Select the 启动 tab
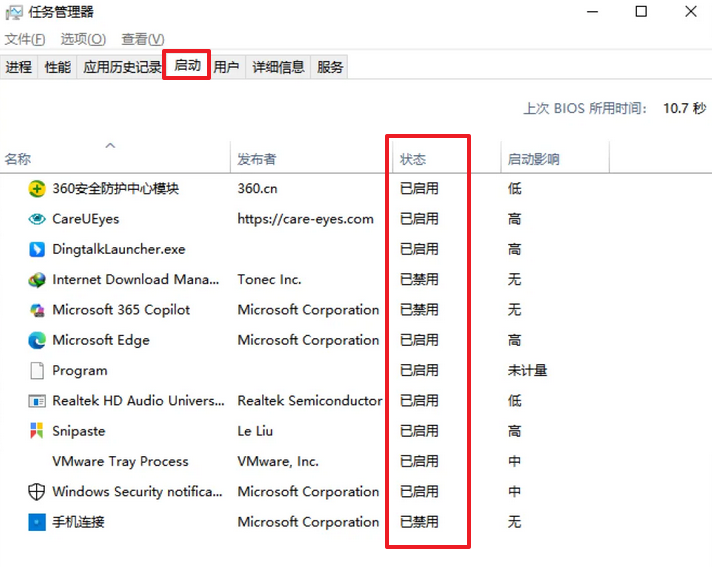This screenshot has height=567, width=712. [x=187, y=65]
